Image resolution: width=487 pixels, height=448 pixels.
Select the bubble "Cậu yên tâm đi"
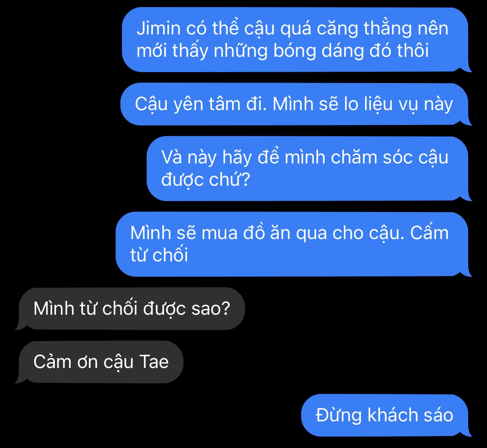(294, 104)
